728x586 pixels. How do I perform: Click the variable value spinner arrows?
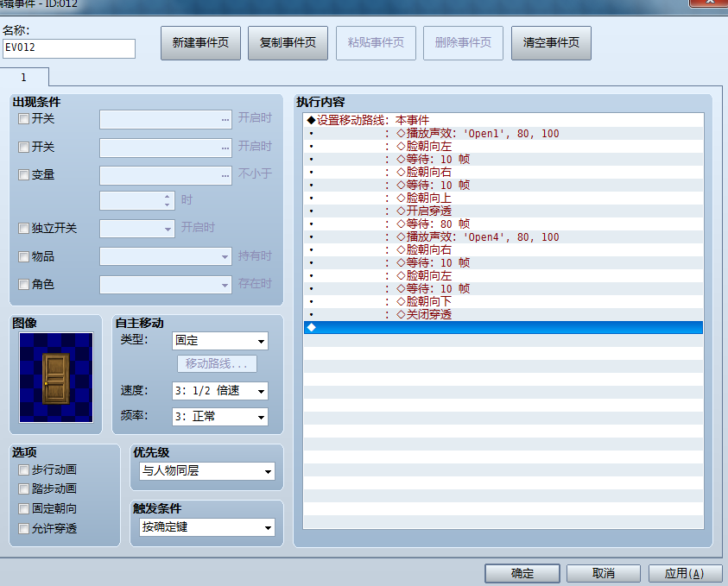[168, 201]
